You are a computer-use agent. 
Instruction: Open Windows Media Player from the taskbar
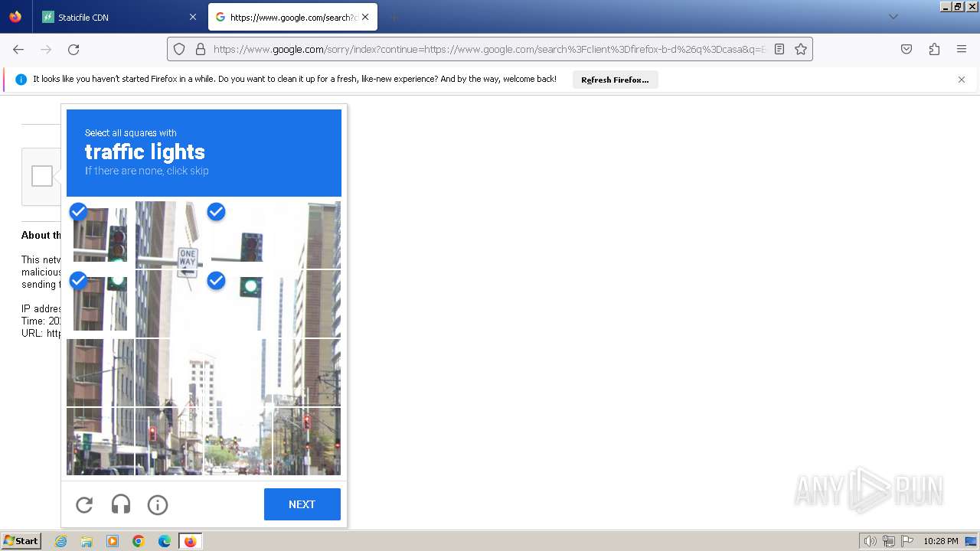[113, 541]
